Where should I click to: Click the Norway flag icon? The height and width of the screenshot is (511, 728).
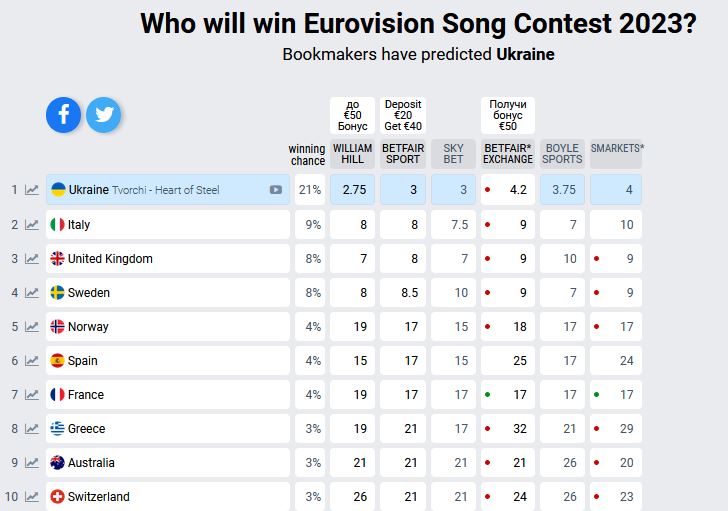pos(58,327)
